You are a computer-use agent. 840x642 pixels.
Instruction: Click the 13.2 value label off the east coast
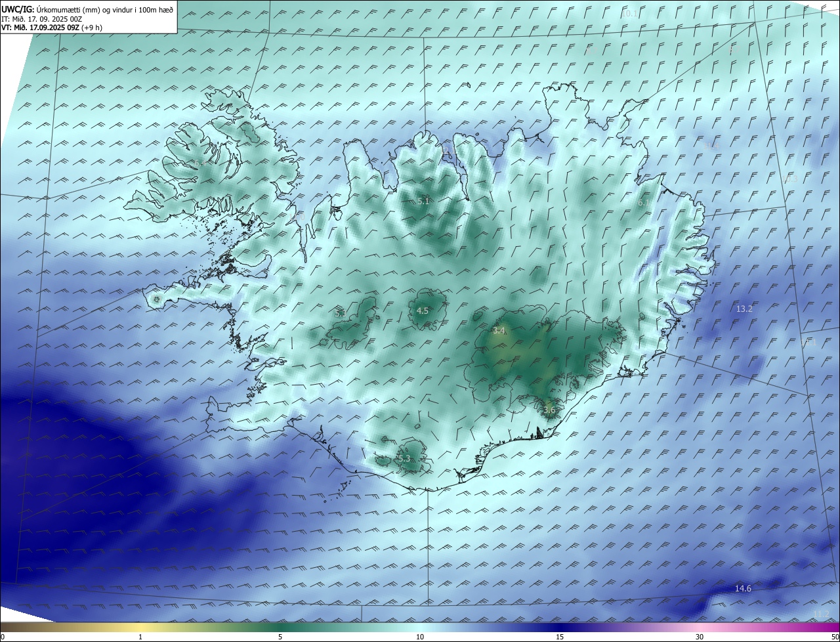click(x=744, y=309)
